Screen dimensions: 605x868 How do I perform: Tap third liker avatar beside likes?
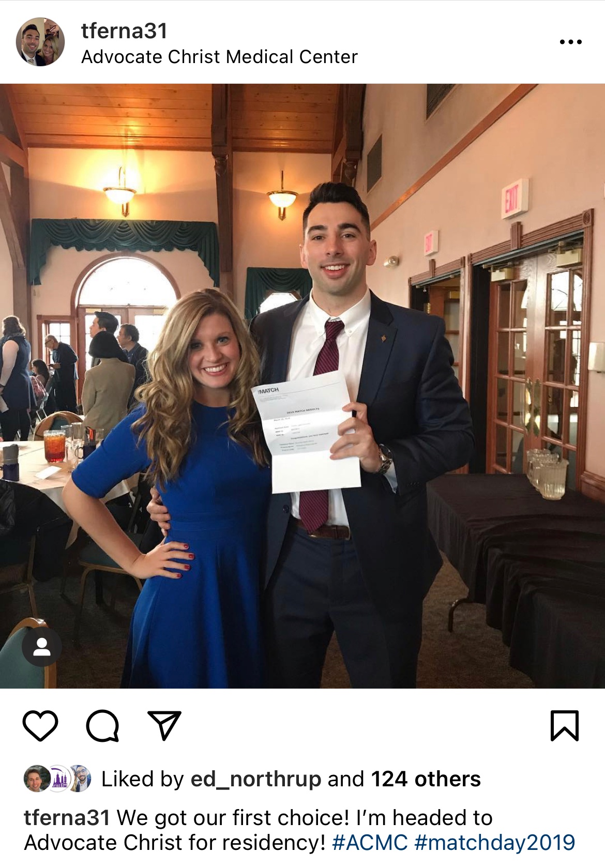coord(79,779)
